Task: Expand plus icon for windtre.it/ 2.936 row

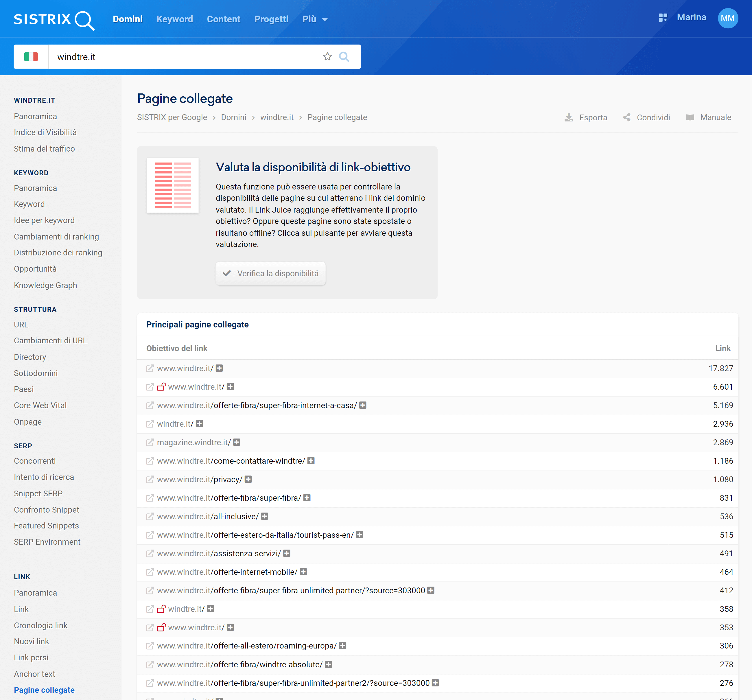Action: coord(199,424)
